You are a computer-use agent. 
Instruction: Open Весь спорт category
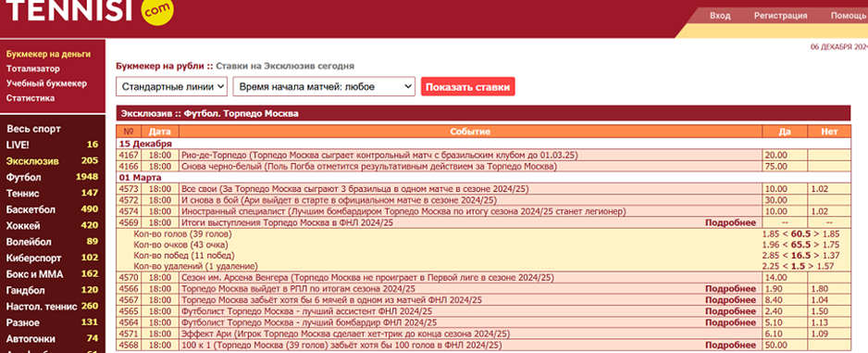click(x=33, y=129)
